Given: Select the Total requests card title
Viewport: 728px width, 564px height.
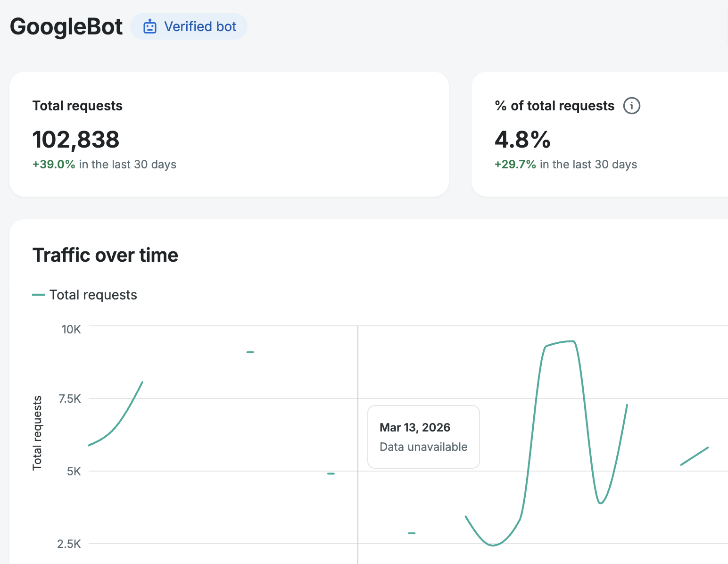Looking at the screenshot, I should pos(77,106).
